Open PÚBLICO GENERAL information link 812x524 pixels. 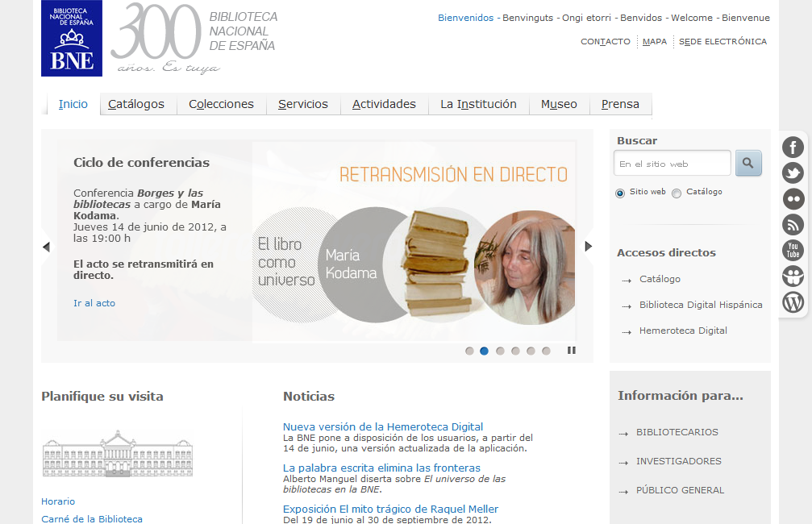[680, 490]
